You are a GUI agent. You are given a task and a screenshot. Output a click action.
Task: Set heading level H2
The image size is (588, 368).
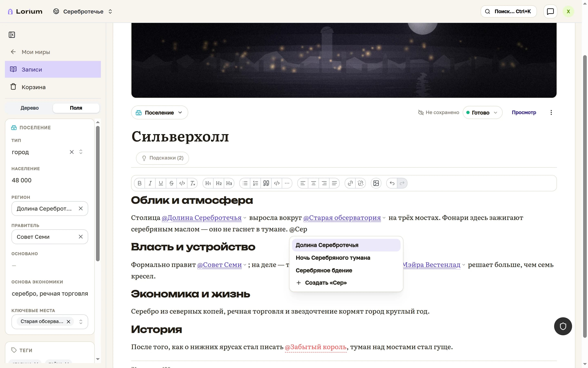[x=219, y=183]
